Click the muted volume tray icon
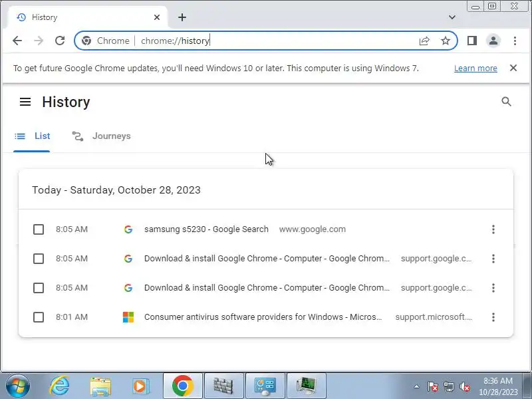 click(464, 386)
